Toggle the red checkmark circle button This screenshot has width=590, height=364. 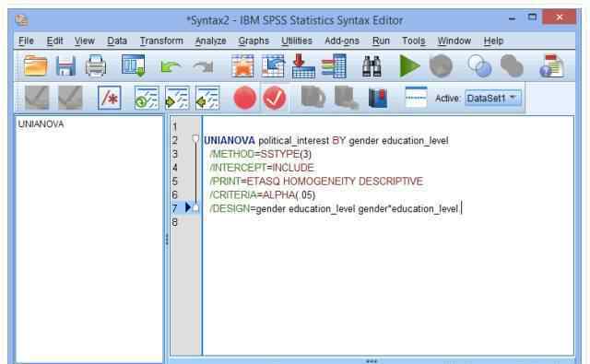click(x=275, y=99)
